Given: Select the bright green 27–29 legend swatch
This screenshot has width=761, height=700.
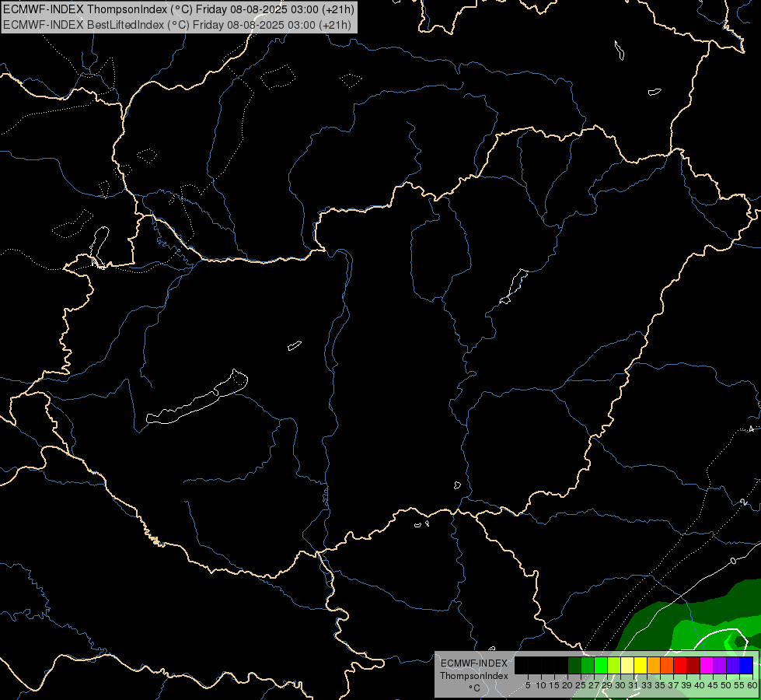Looking at the screenshot, I should point(600,666).
